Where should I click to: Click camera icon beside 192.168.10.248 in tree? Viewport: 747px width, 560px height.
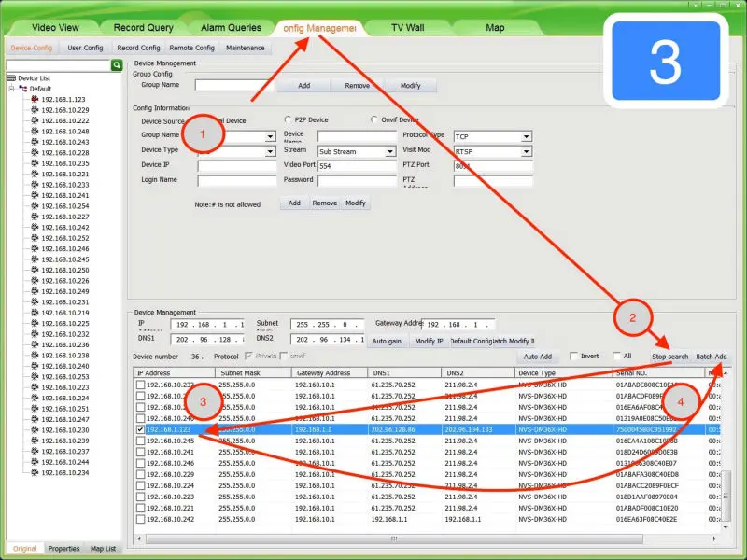[35, 131]
